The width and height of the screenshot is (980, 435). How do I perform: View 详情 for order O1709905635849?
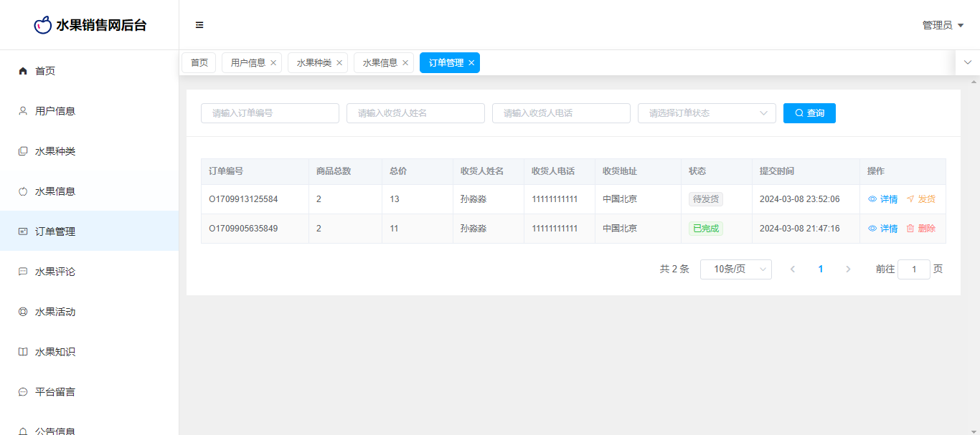(x=883, y=229)
